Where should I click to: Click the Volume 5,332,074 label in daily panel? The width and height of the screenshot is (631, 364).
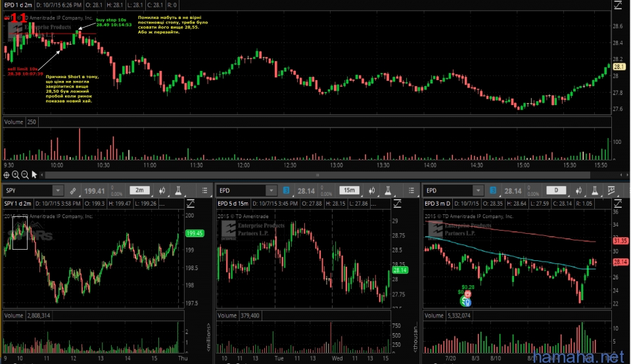447,316
